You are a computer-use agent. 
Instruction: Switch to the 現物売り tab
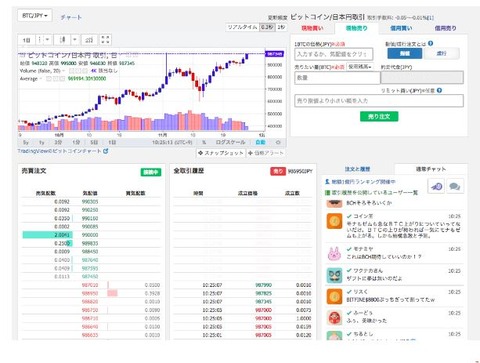[356, 28]
